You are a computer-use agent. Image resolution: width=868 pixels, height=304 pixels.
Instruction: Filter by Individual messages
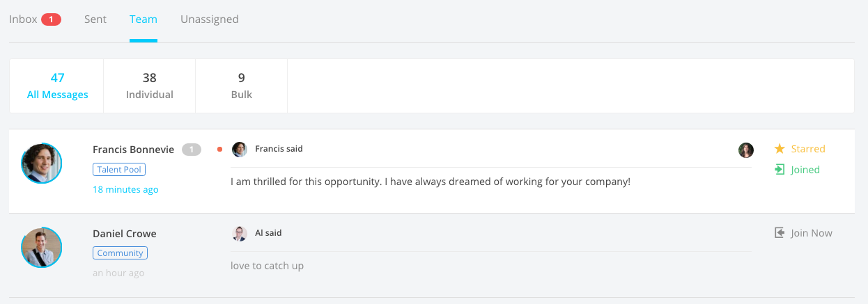149,86
